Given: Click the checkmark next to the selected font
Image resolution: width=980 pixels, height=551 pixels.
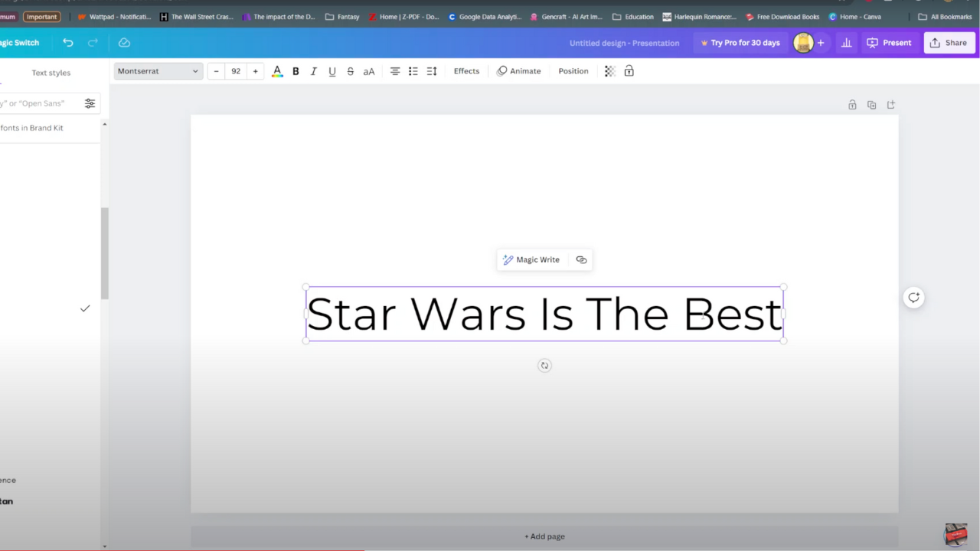Looking at the screenshot, I should coord(85,308).
